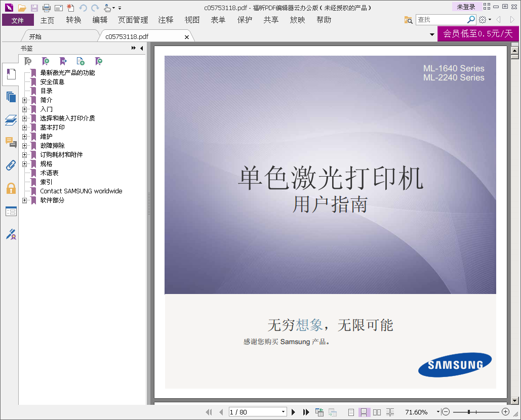521x420 pixels.
Task: Click the bookmark icon with a green dropdown badge
Action: (98, 61)
